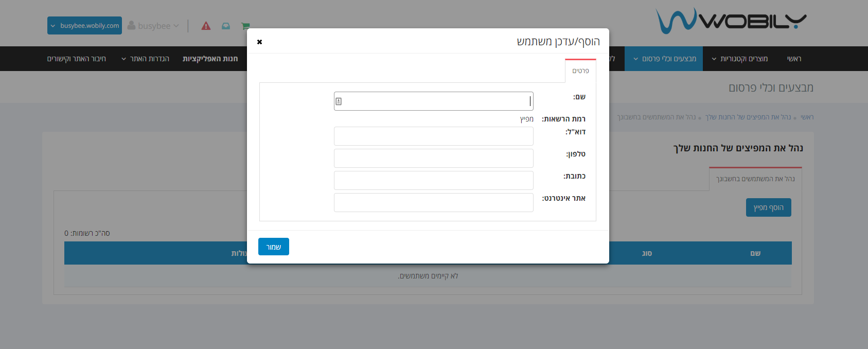868x349 pixels.
Task: Click the הוסף מפיץ button
Action: coord(769,207)
